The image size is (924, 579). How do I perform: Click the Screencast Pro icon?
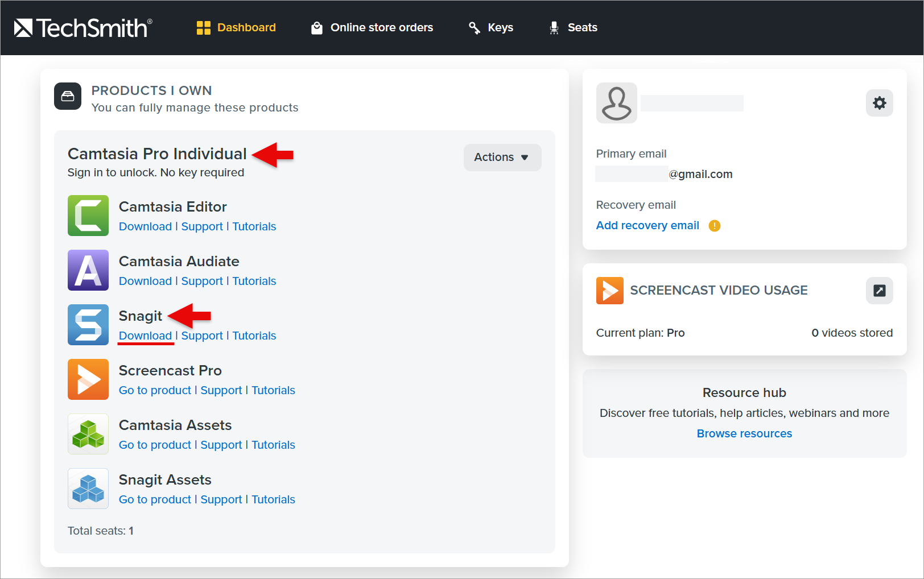88,379
